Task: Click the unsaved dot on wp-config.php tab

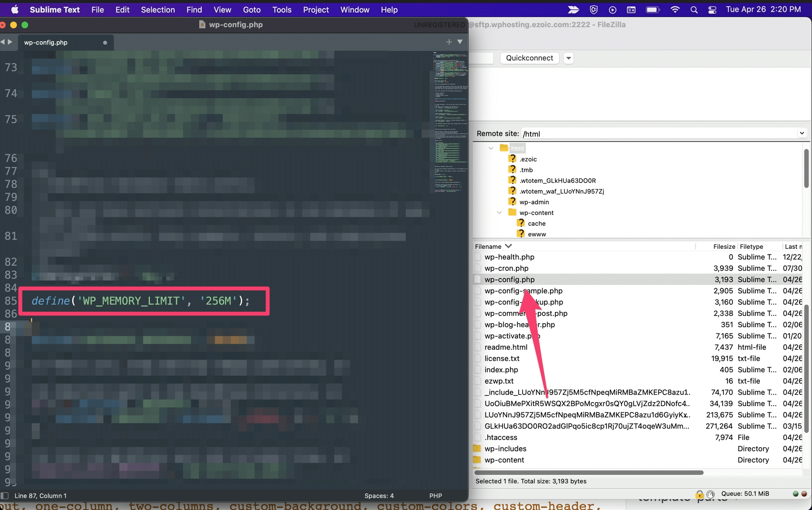Action: 105,42
